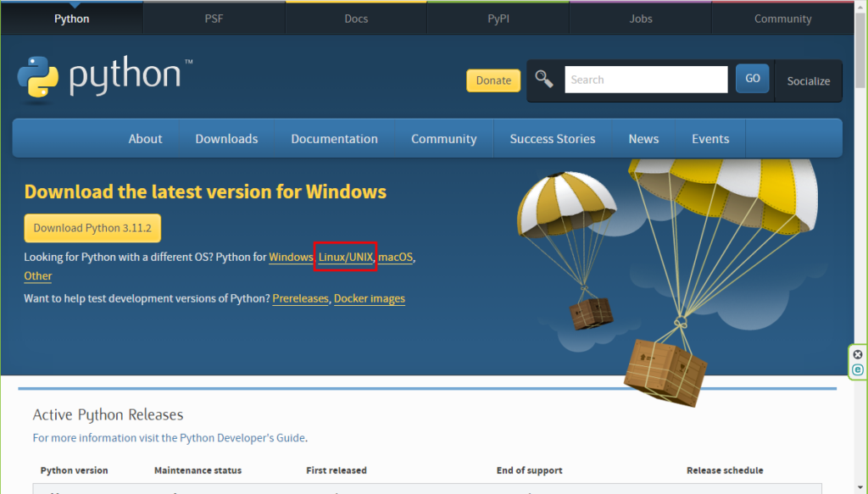Open the Socialize dropdown

tap(808, 81)
